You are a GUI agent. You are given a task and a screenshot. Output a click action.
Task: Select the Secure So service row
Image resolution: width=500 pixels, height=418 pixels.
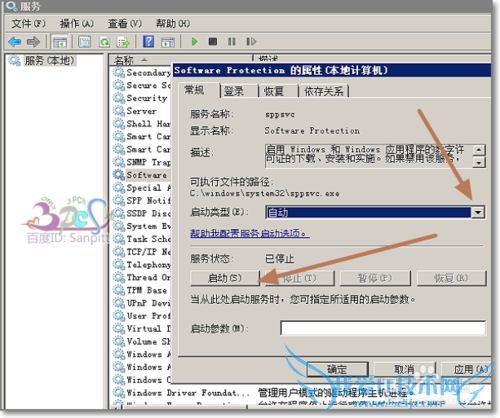142,85
